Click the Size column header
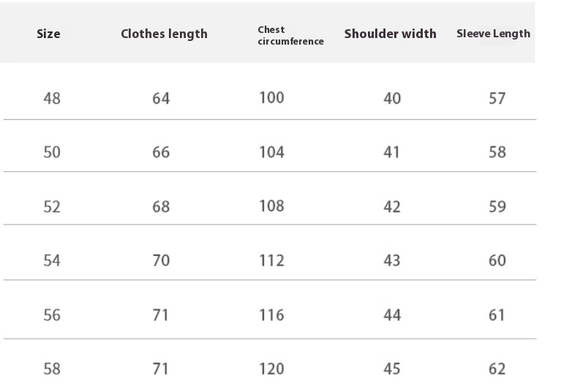561x392 pixels. tap(48, 34)
